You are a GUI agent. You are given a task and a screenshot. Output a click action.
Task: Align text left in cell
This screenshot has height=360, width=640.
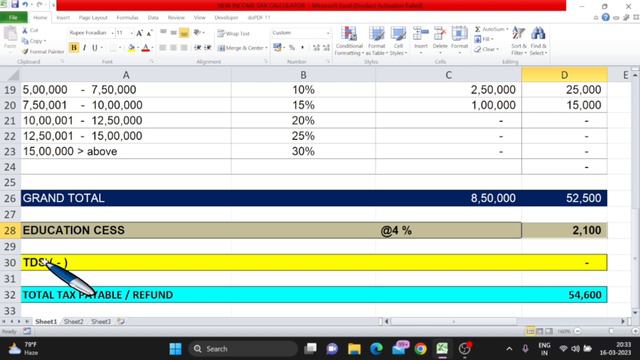163,48
